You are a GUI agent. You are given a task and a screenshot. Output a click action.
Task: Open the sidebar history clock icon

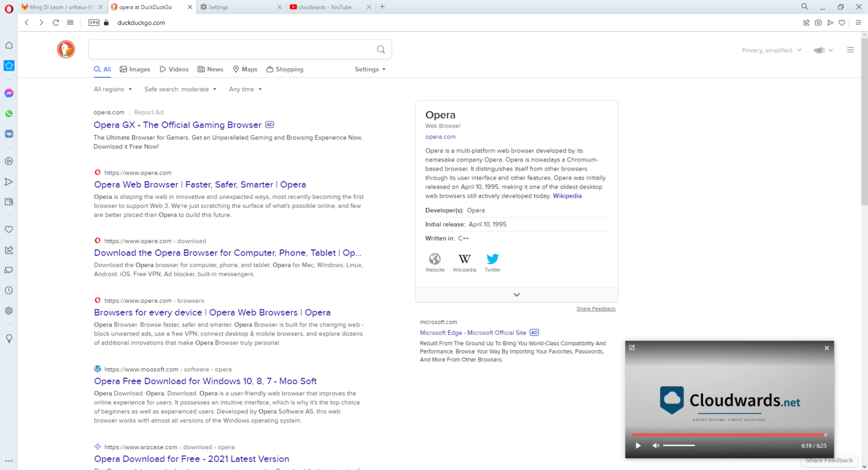tap(9, 290)
